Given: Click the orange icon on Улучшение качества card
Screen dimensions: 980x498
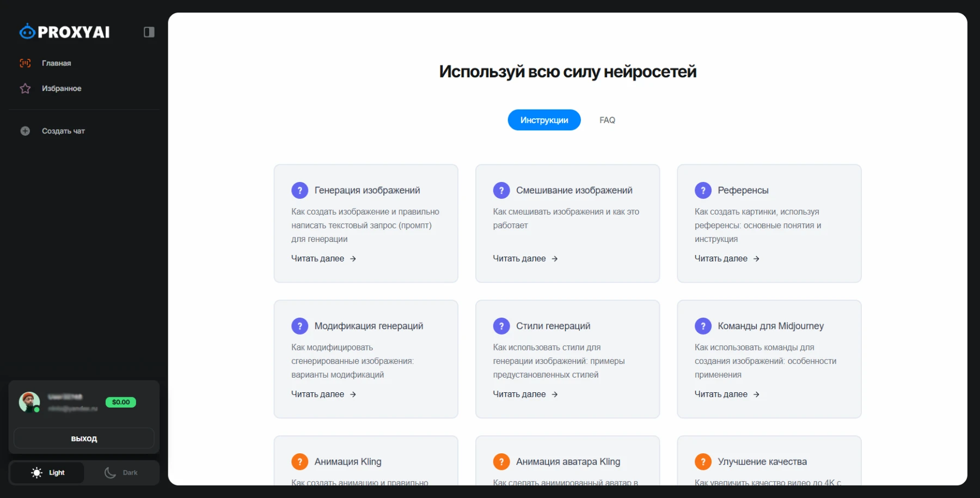Looking at the screenshot, I should (x=703, y=461).
